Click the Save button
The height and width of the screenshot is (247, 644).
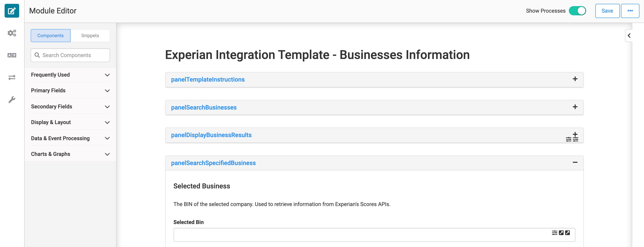point(607,11)
